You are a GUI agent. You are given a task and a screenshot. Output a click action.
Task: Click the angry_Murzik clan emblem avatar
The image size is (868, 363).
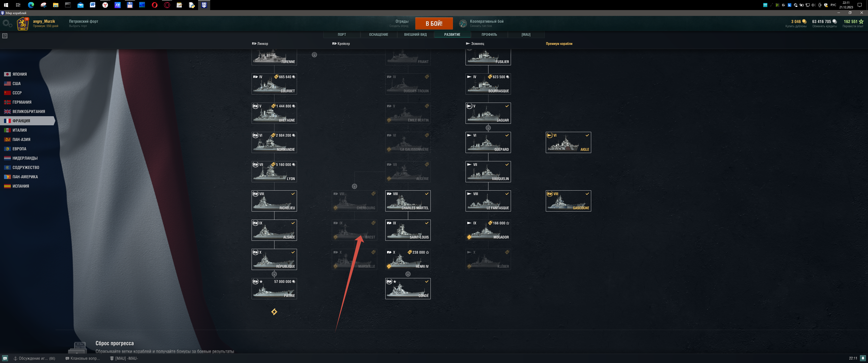(x=23, y=24)
